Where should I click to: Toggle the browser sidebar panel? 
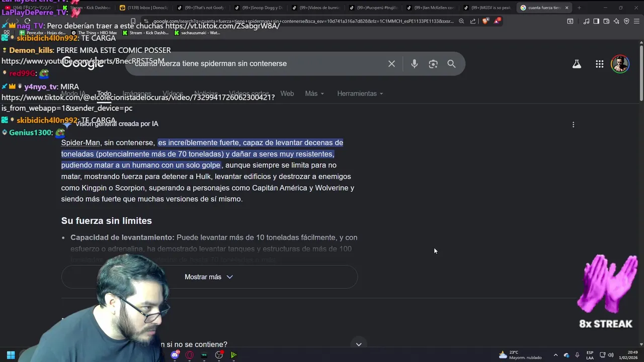point(596,21)
